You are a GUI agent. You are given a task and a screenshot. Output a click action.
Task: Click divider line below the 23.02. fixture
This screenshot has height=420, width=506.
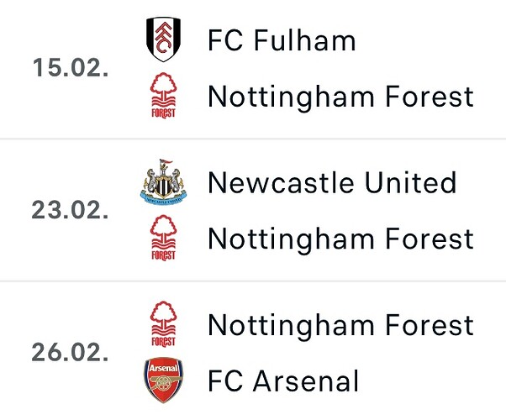(x=253, y=281)
